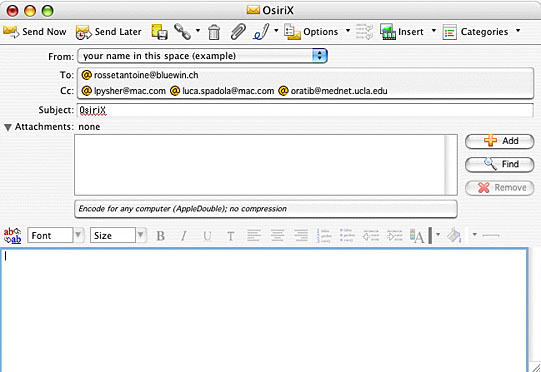Open the link icon dropdown arrow
Image resolution: width=541 pixels, height=372 pixels.
198,31
